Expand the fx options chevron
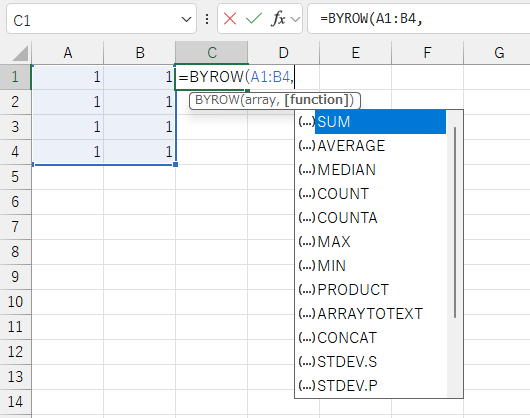 295,19
